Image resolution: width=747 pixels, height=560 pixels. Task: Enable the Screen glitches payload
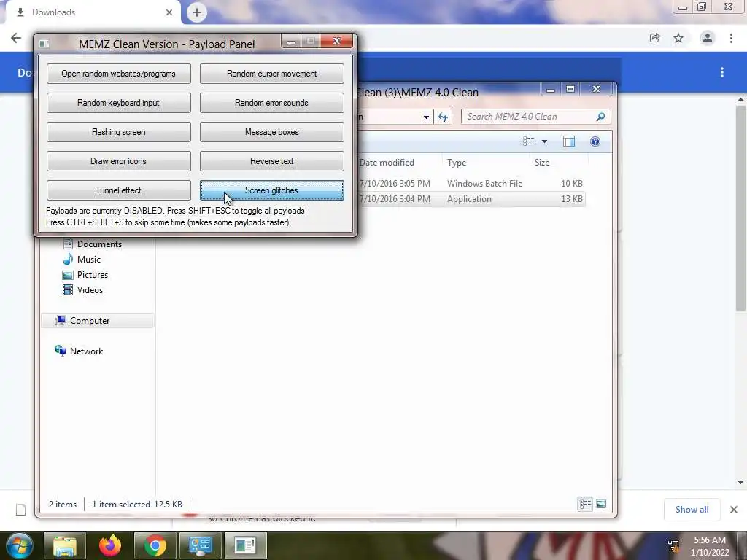point(271,190)
